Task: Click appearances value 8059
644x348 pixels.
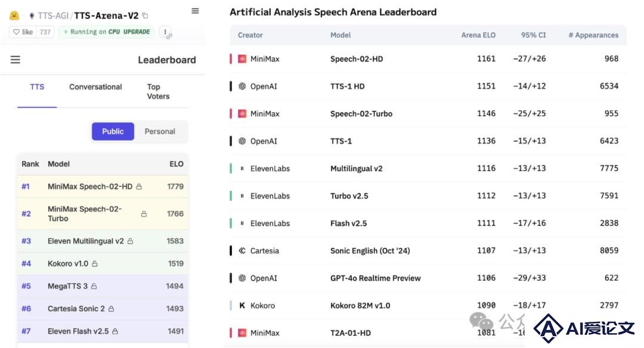Action: coord(609,251)
